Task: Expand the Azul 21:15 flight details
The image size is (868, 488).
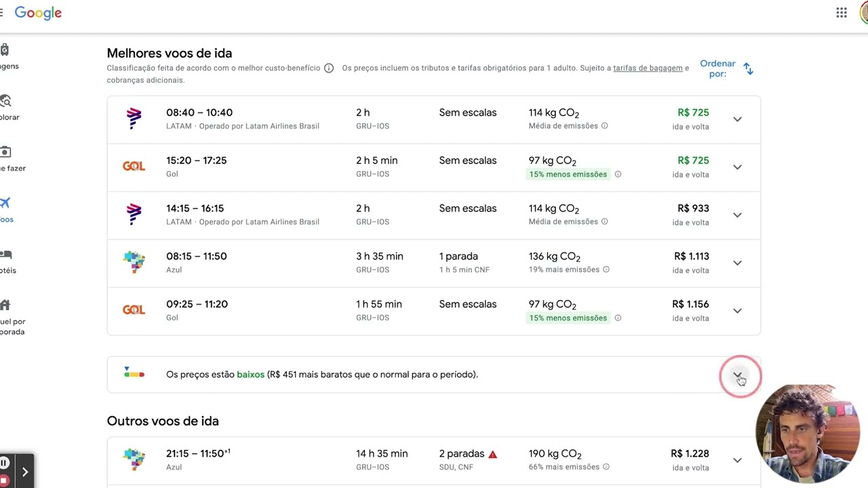Action: coord(737,460)
